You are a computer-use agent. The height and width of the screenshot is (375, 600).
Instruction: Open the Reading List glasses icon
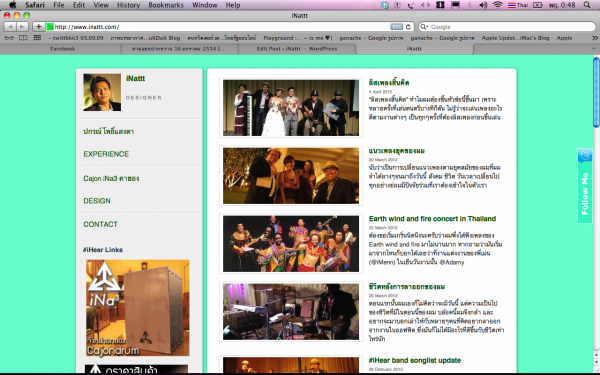[9, 38]
